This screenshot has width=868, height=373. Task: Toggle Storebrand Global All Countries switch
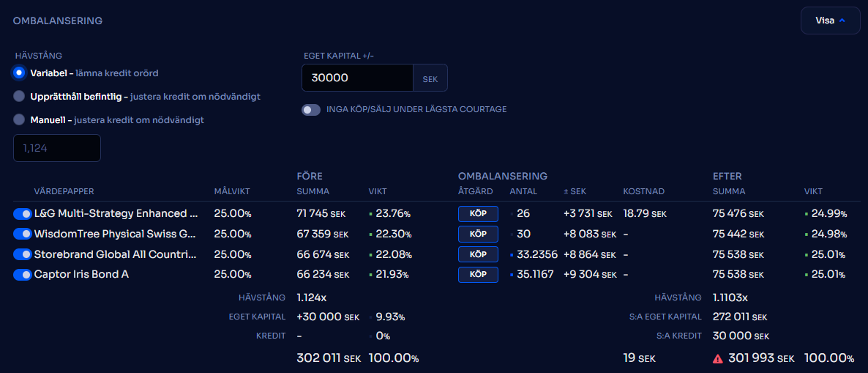click(x=22, y=254)
